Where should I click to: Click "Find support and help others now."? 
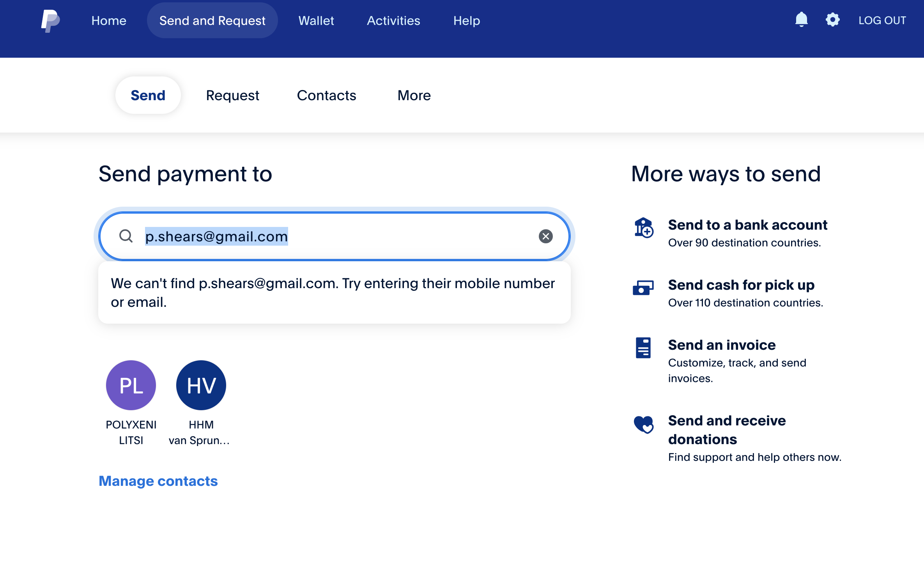click(755, 457)
